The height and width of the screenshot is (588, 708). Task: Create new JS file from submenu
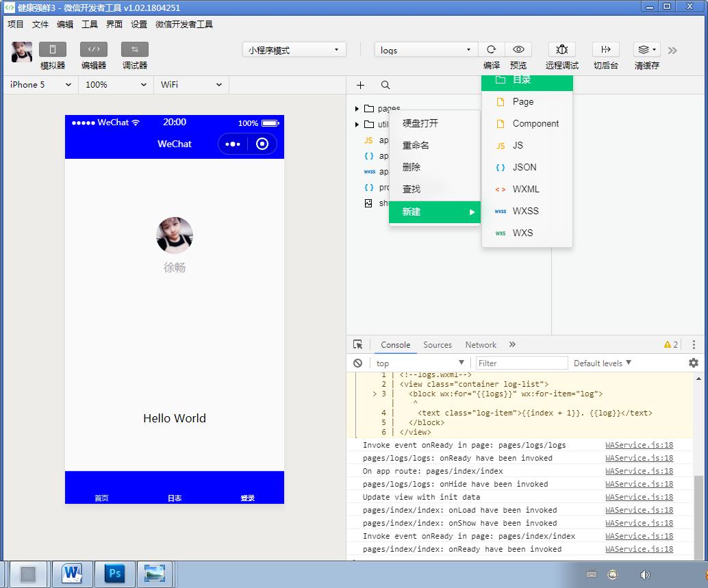[527, 145]
